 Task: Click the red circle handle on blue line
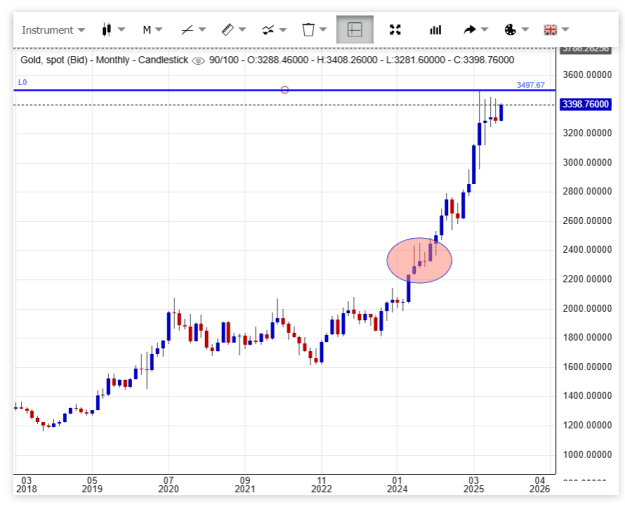coord(285,90)
